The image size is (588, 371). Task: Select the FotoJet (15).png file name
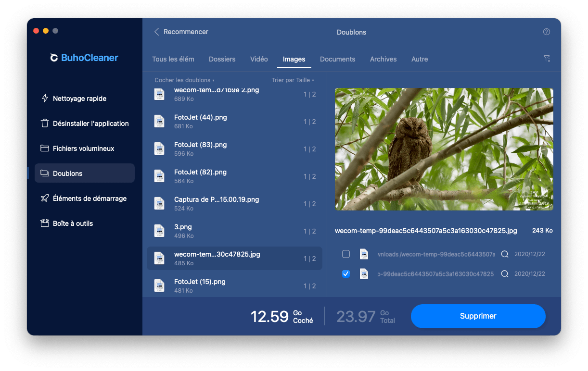[200, 282]
